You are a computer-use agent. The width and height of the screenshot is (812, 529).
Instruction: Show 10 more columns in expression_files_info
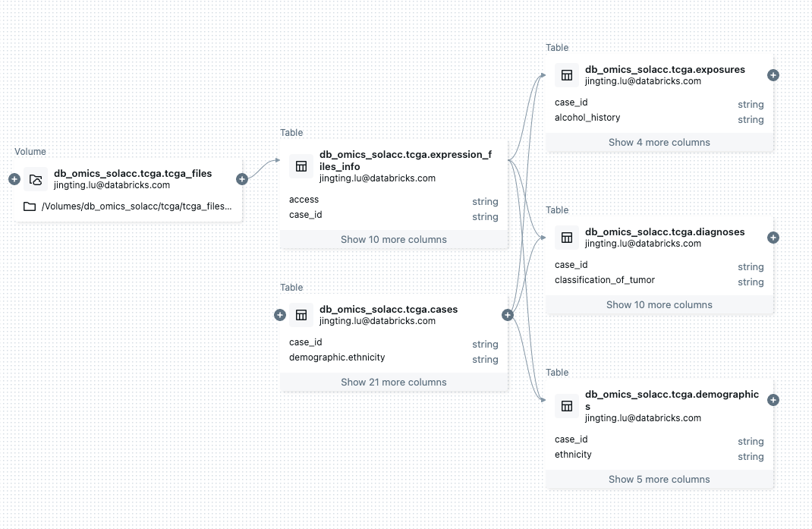coord(393,239)
